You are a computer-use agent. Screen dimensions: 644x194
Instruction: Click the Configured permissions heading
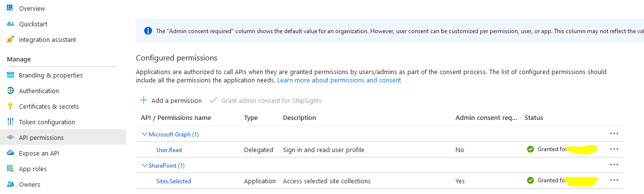pyautogui.click(x=176, y=58)
